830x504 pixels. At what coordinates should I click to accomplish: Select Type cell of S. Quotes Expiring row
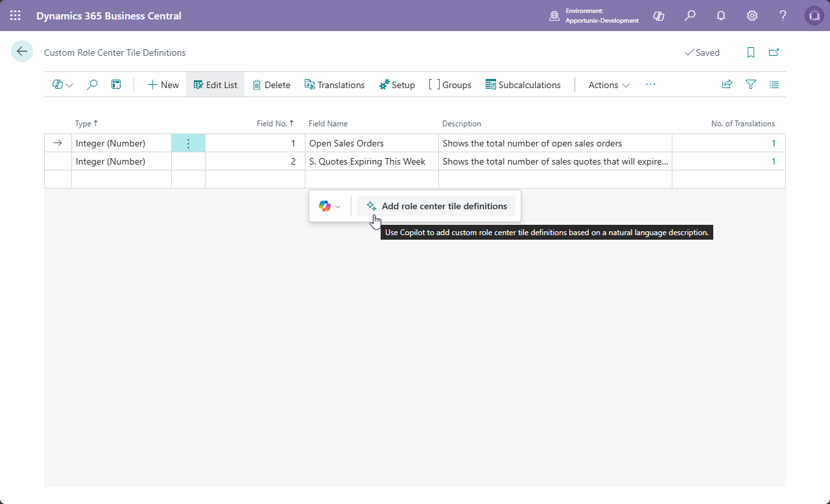point(121,161)
